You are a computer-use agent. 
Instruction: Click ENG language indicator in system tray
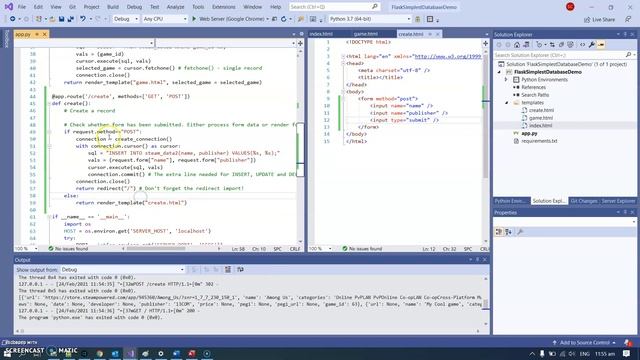coord(584,353)
